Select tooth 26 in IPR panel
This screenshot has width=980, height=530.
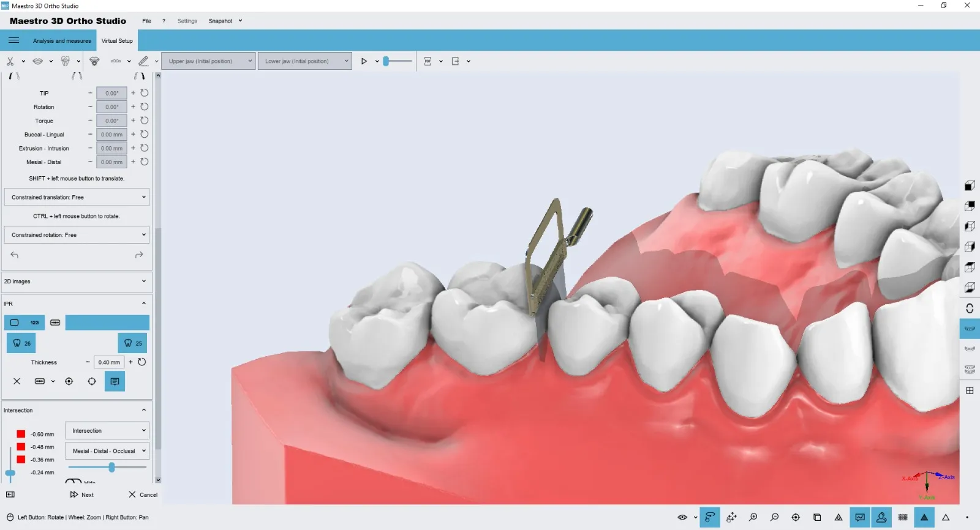[21, 343]
